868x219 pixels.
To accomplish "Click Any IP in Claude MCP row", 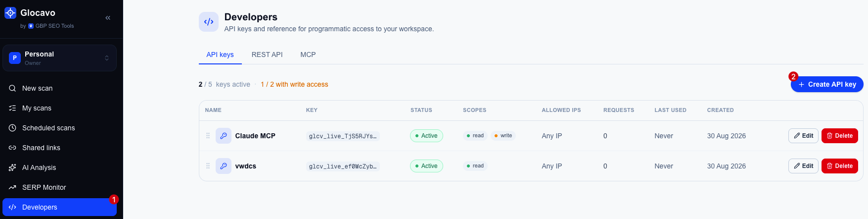I will click(x=552, y=136).
